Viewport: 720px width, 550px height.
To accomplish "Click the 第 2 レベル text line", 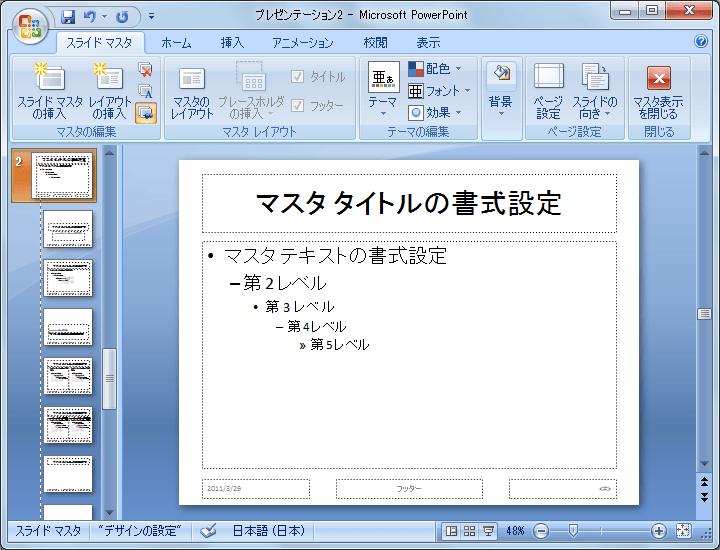I will pyautogui.click(x=285, y=283).
